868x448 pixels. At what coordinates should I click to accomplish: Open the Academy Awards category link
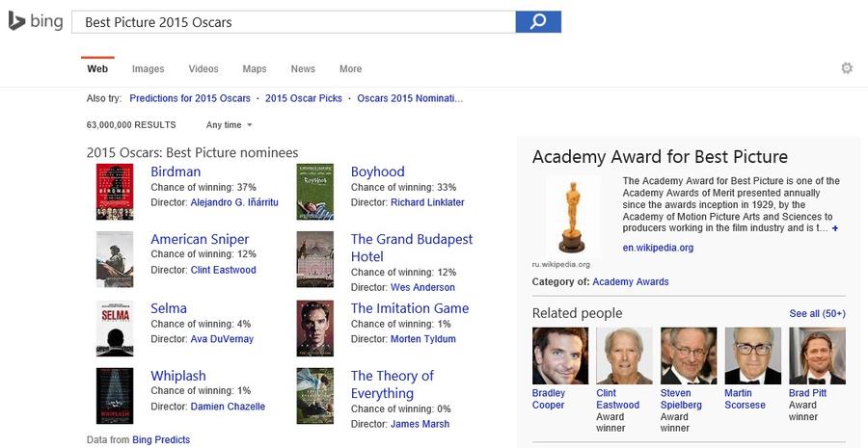[631, 281]
